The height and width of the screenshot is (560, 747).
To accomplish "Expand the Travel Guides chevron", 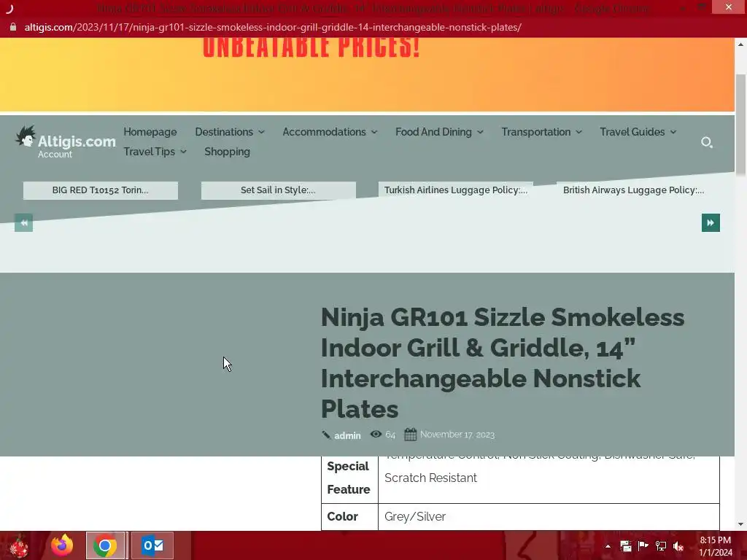I will tap(673, 132).
